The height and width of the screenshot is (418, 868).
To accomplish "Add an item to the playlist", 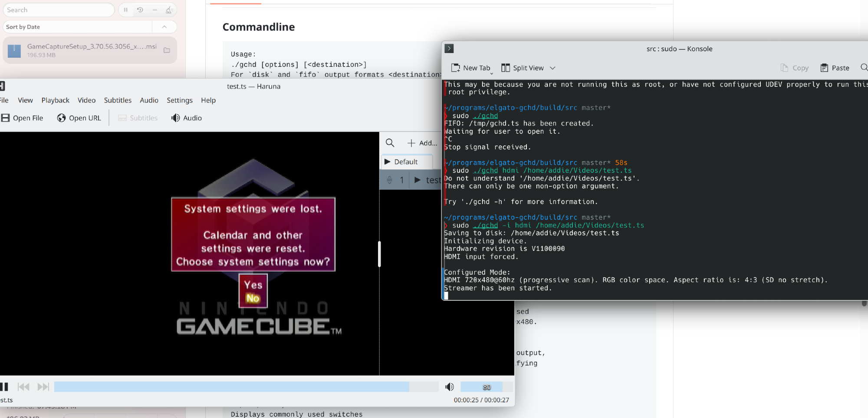I will click(x=422, y=143).
